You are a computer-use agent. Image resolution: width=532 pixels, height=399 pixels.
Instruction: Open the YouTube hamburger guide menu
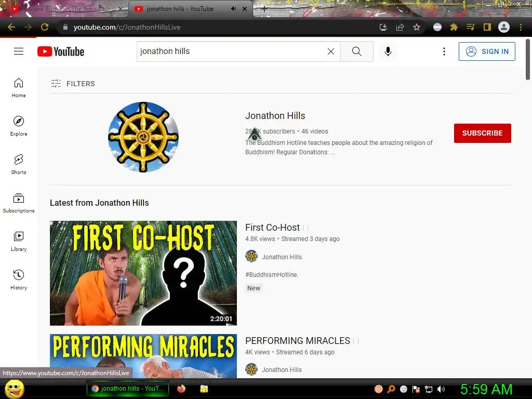point(19,51)
